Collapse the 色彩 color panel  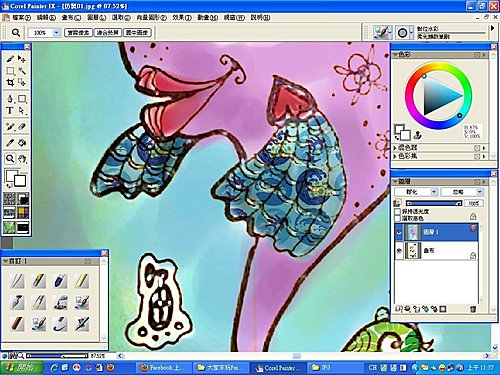pyautogui.click(x=395, y=54)
